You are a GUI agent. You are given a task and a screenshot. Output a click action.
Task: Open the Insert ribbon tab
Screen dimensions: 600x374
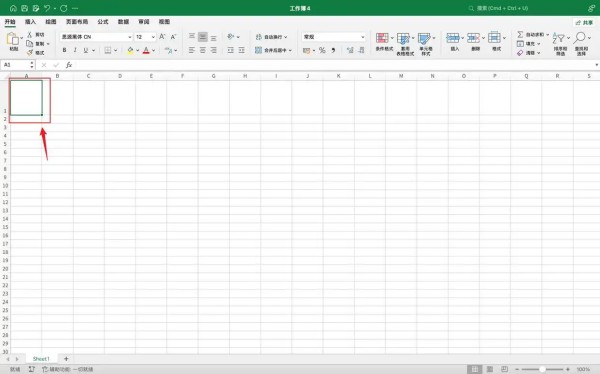click(x=30, y=22)
